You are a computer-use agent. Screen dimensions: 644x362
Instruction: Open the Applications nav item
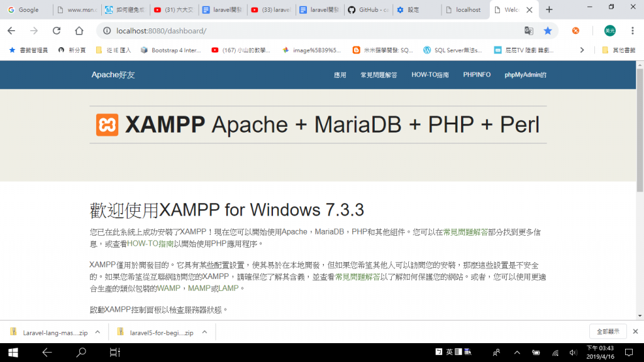[x=340, y=75]
